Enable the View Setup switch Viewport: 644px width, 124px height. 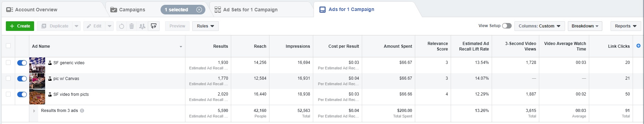coord(507,26)
